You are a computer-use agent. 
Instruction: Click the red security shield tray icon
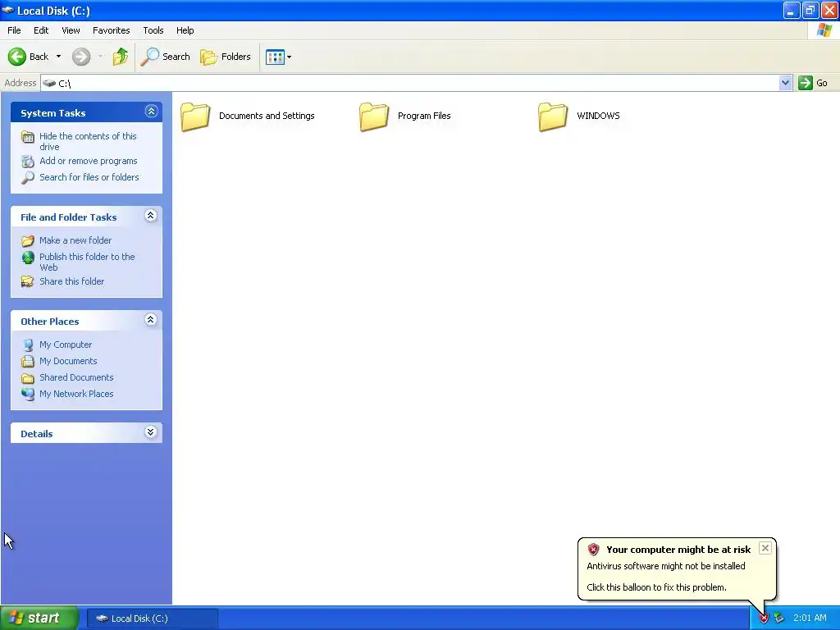click(764, 619)
